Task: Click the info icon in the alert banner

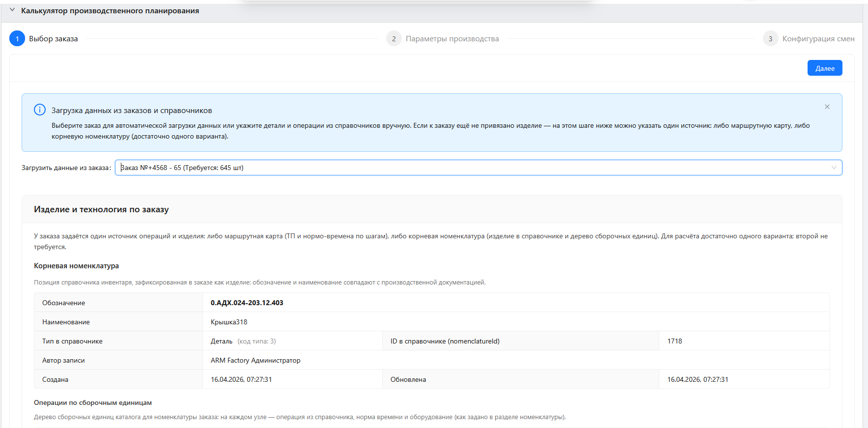Action: pyautogui.click(x=40, y=110)
